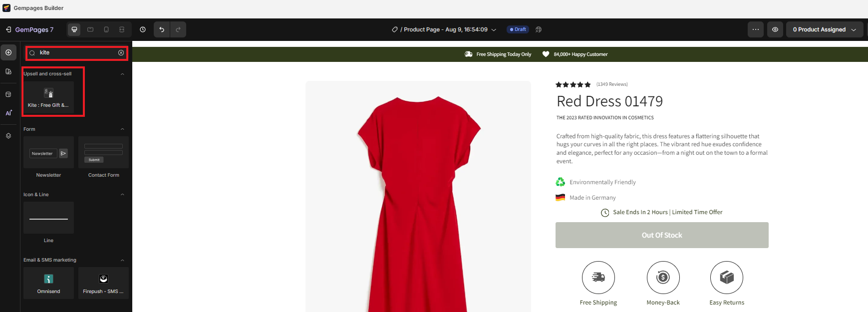
Task: Select full-width device view toggle
Action: pyautogui.click(x=122, y=29)
